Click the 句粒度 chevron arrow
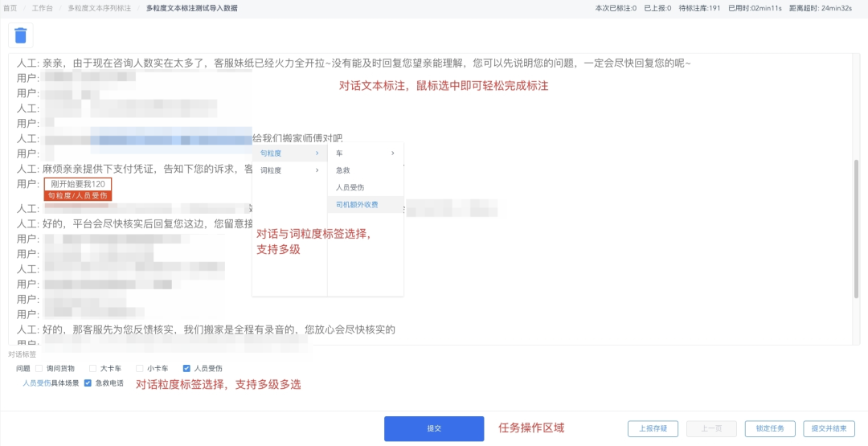Screen dimensions: 868x446 (x=317, y=153)
